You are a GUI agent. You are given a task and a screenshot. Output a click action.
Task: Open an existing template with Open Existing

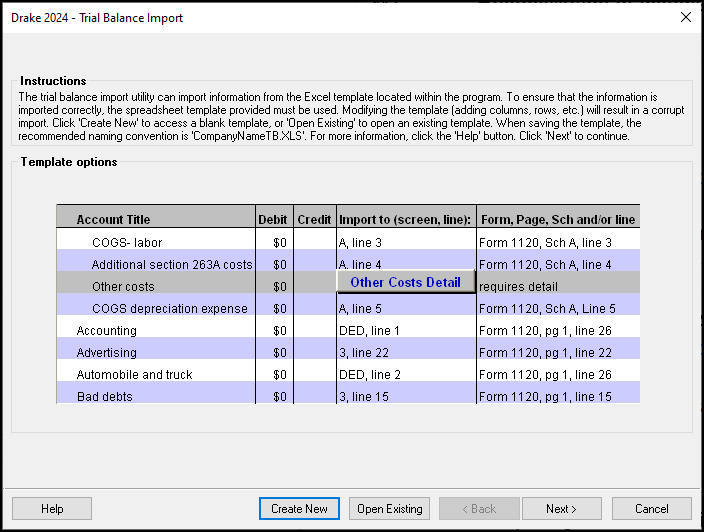point(389,509)
